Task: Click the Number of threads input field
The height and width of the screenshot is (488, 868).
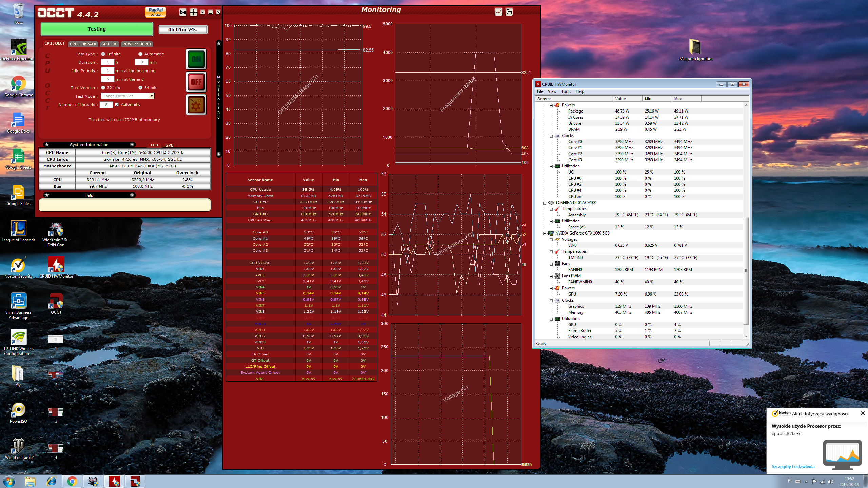Action: coord(106,105)
